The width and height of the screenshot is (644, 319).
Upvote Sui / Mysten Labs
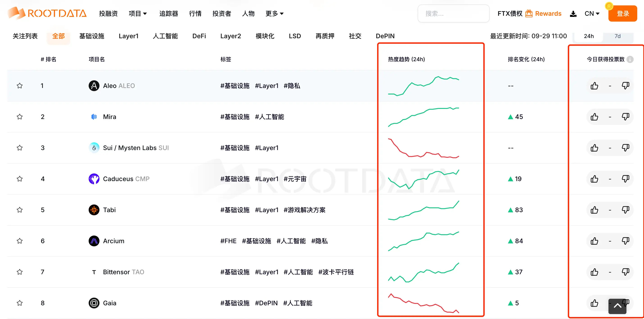pos(594,148)
